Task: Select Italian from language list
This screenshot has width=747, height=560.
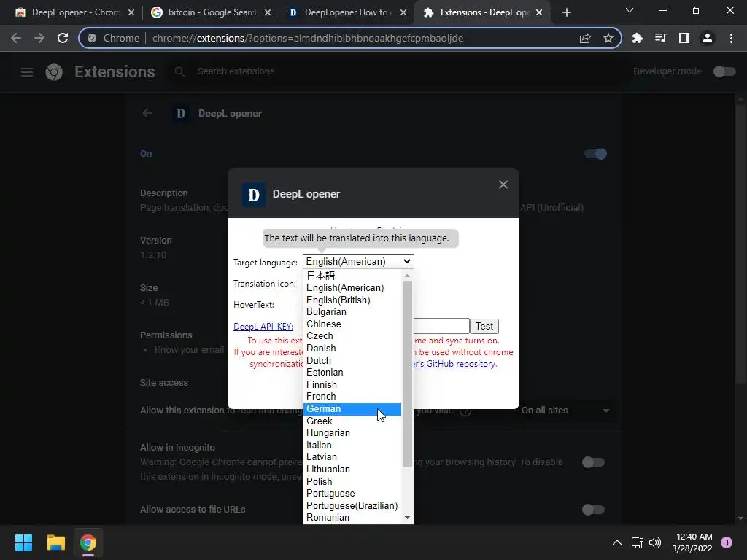Action: 352,446
